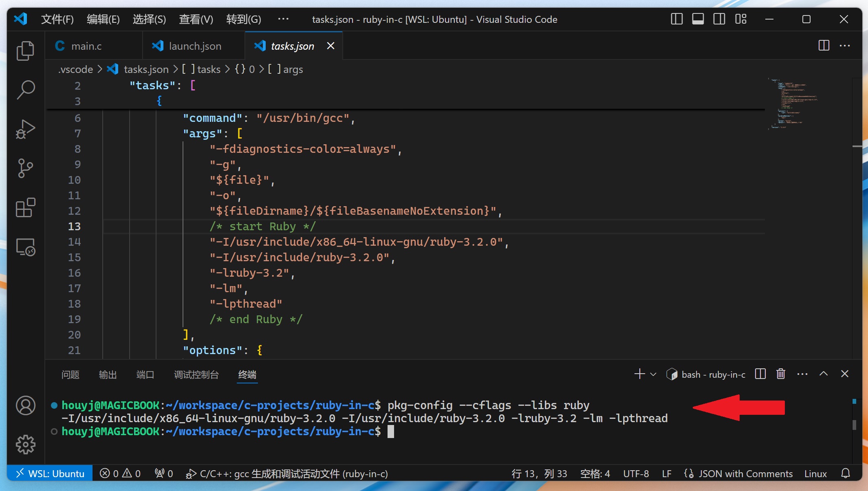The image size is (868, 491).
Task: Open terminal panel more actions ellipsis
Action: (x=802, y=374)
